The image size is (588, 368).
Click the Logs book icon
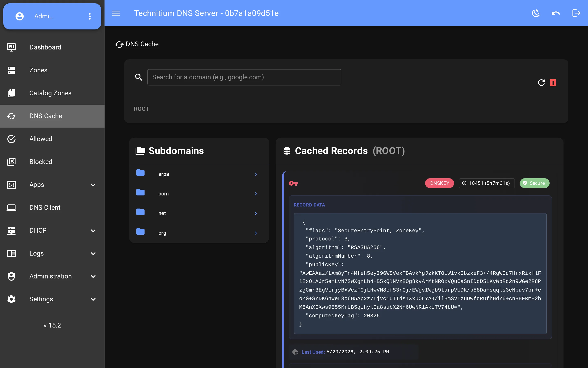point(11,253)
